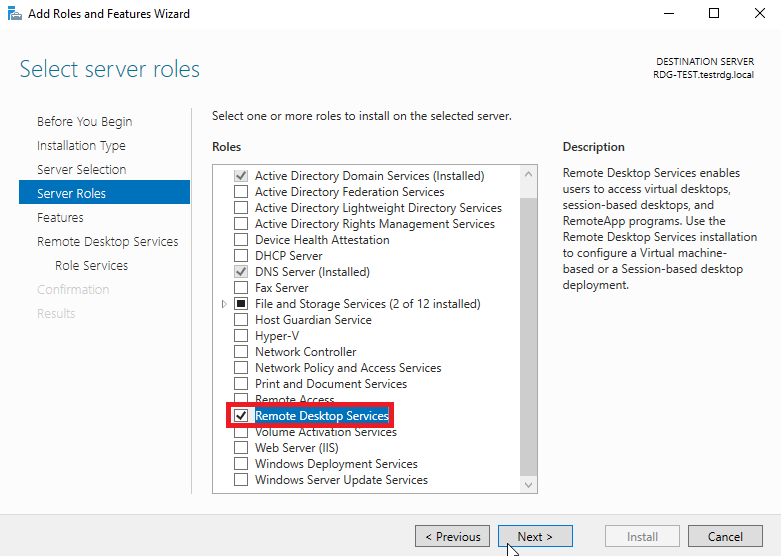Go back with the Previous button

[x=452, y=537]
